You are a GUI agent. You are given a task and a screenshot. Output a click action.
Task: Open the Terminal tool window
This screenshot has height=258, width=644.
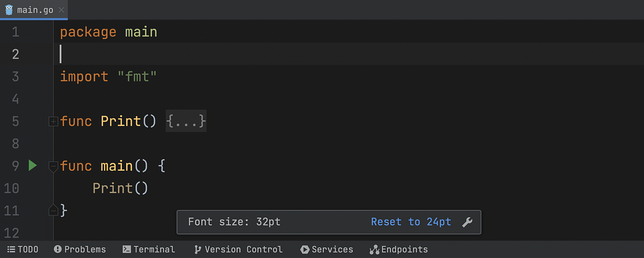[x=154, y=249]
